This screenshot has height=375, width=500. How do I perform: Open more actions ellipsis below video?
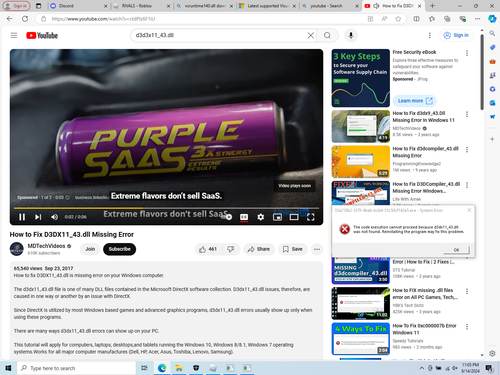coord(317,249)
